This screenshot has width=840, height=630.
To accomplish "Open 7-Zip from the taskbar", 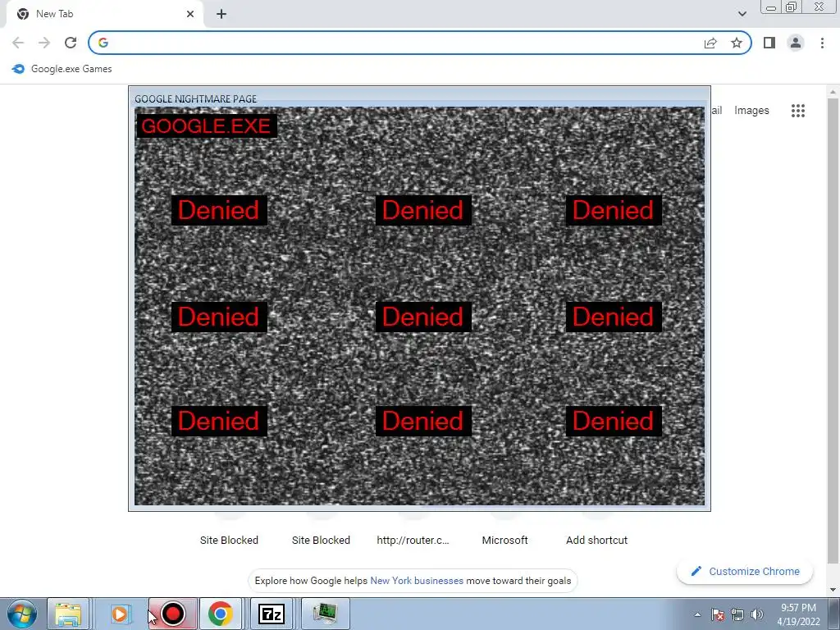I will pyautogui.click(x=271, y=614).
